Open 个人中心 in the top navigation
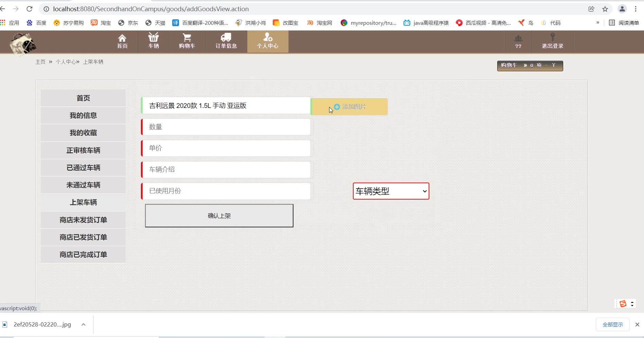The width and height of the screenshot is (644, 338). [268, 41]
